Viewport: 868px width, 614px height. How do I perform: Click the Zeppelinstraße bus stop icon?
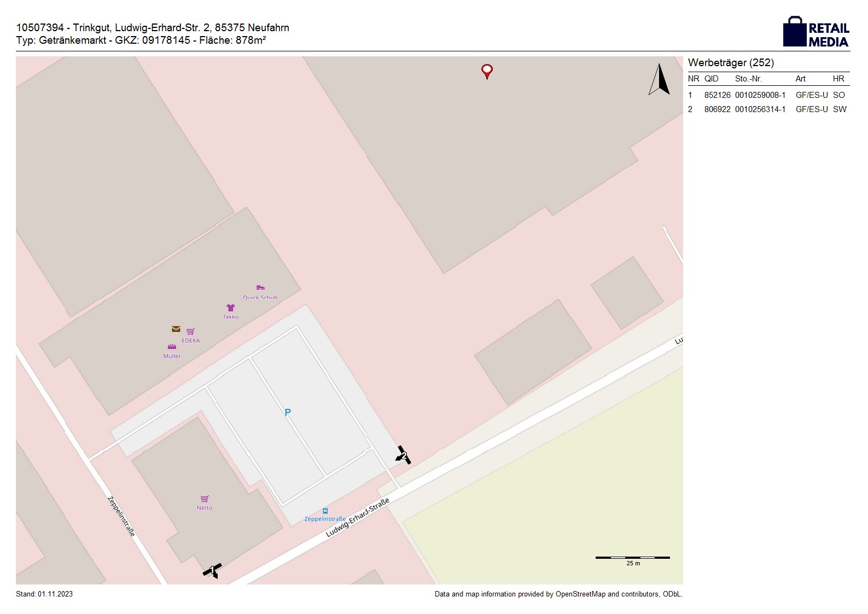tap(325, 511)
